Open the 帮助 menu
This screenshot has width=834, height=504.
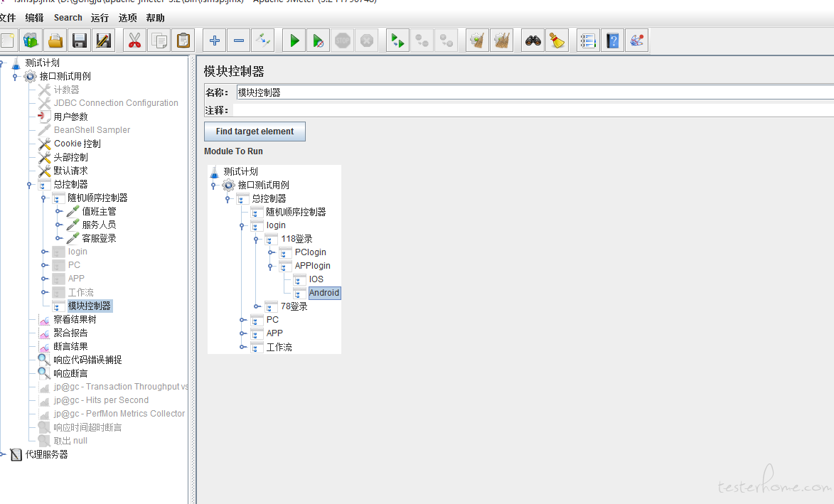point(155,18)
